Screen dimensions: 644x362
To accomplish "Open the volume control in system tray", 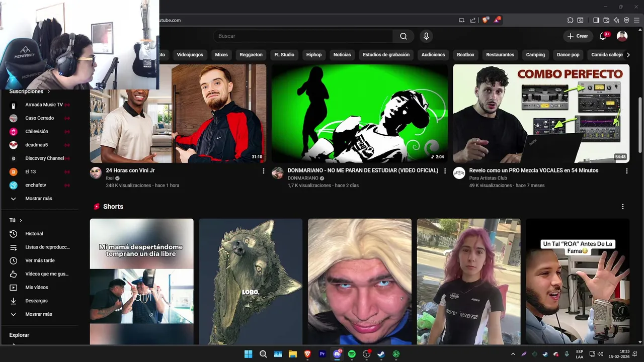I will pyautogui.click(x=600, y=354).
